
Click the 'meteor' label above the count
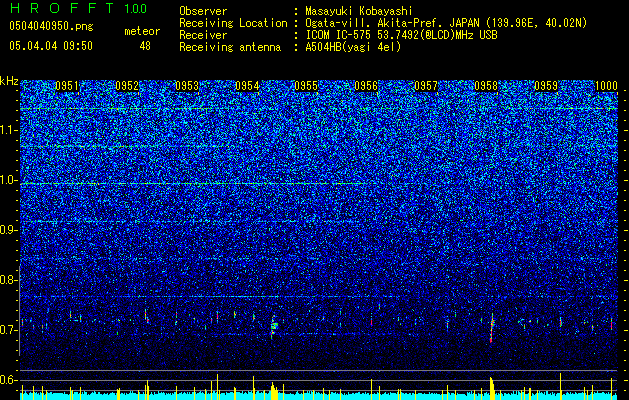coord(142,31)
